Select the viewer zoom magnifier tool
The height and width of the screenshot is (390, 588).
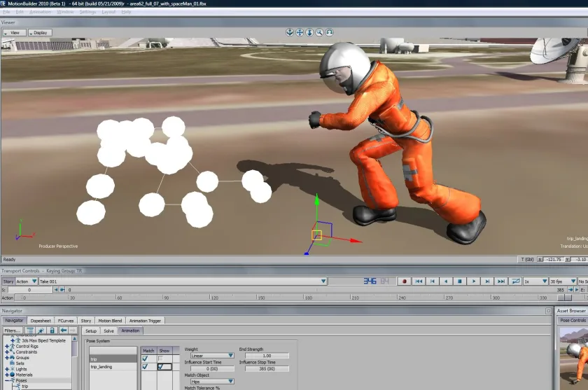[319, 33]
